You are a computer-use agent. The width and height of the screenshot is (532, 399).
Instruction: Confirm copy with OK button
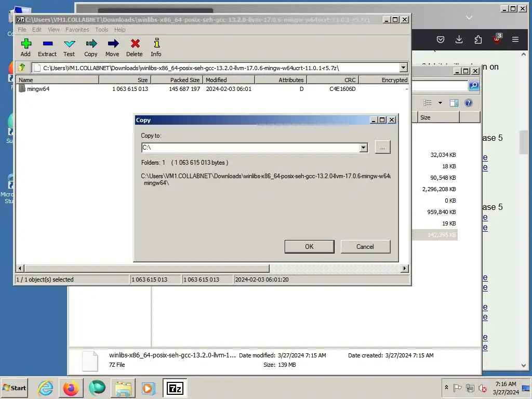(x=310, y=247)
